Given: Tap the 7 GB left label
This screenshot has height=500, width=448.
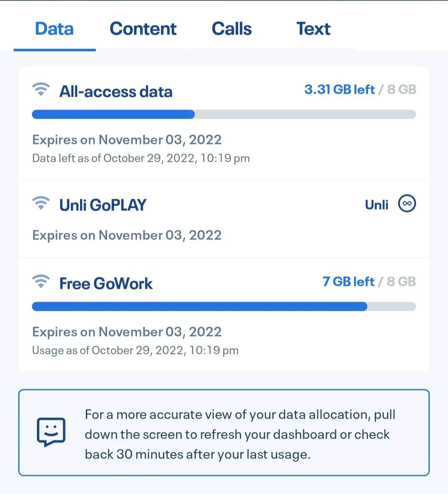Looking at the screenshot, I should (348, 282).
